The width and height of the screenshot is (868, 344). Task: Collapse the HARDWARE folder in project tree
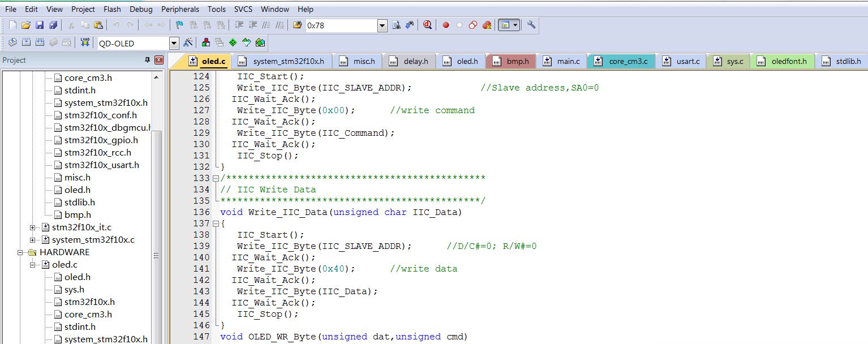(20, 252)
